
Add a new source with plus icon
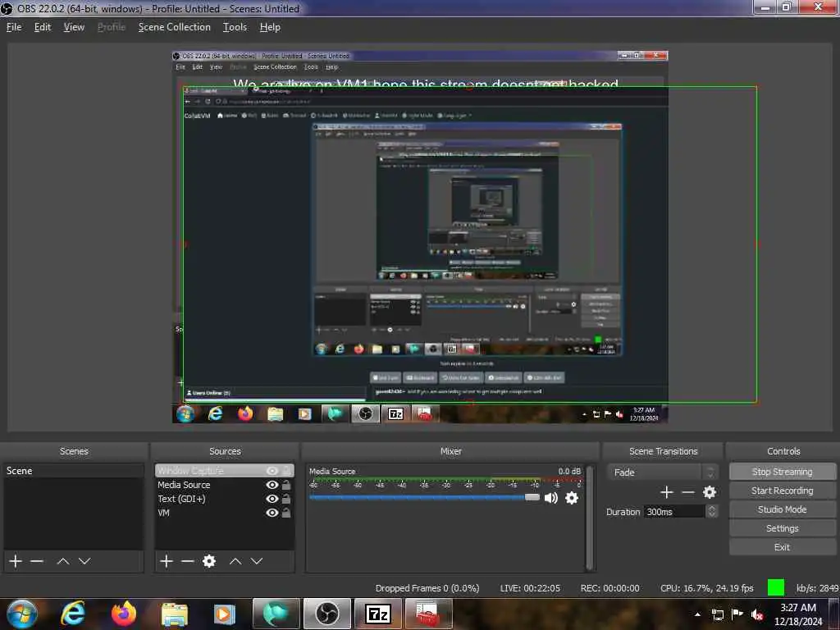coord(167,561)
